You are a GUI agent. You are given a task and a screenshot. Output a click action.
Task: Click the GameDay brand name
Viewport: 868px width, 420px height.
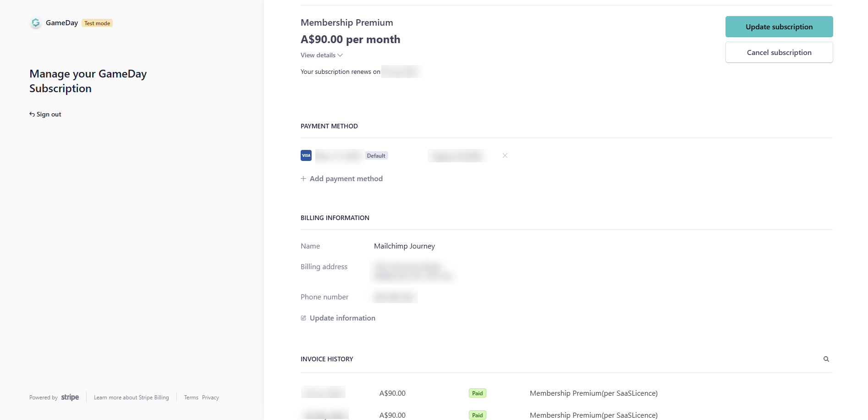coord(62,23)
